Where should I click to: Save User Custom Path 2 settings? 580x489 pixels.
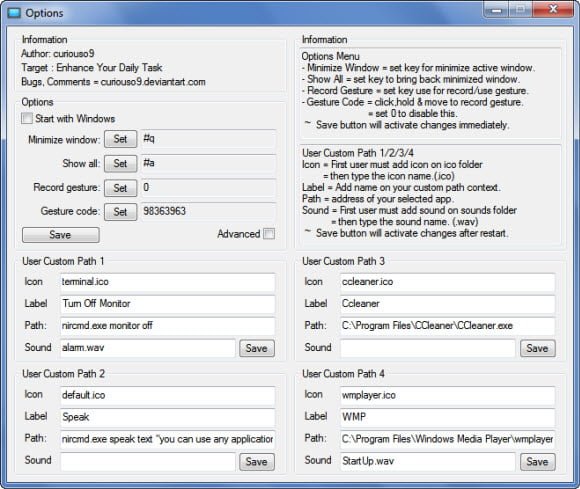click(x=257, y=462)
